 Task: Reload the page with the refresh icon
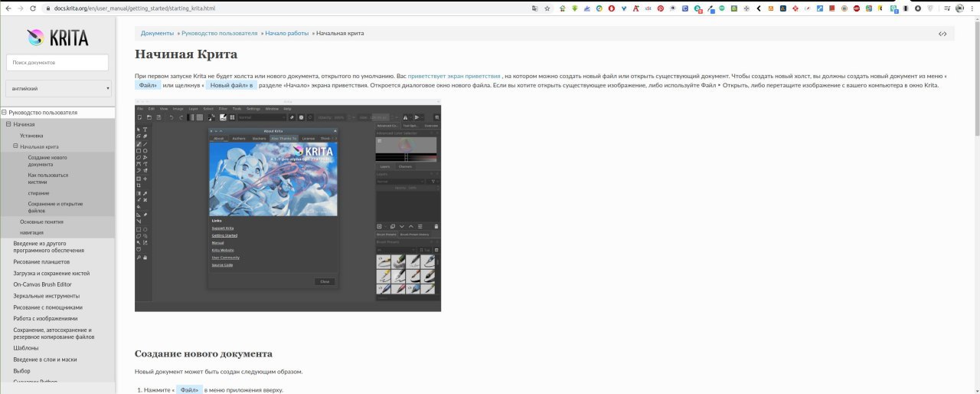[x=33, y=8]
